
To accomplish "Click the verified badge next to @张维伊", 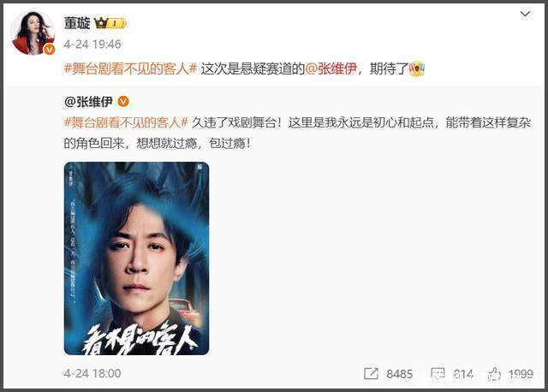I will (x=123, y=102).
